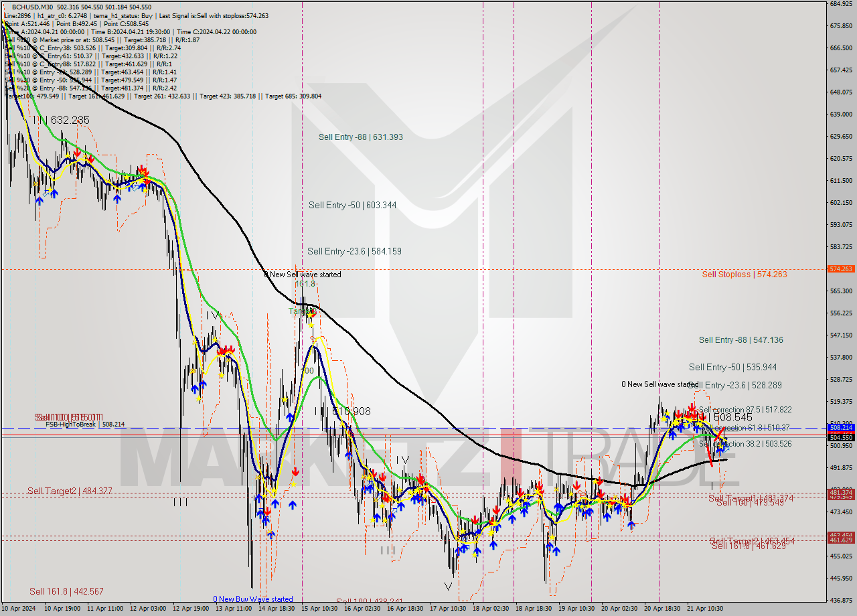Click the 473.450 price axis label
The image size is (857, 616).
tap(841, 512)
